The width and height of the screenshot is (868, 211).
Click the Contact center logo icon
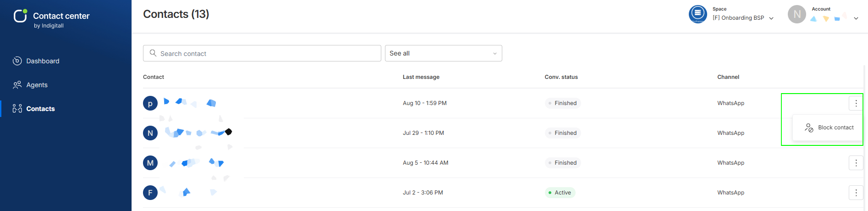point(20,16)
